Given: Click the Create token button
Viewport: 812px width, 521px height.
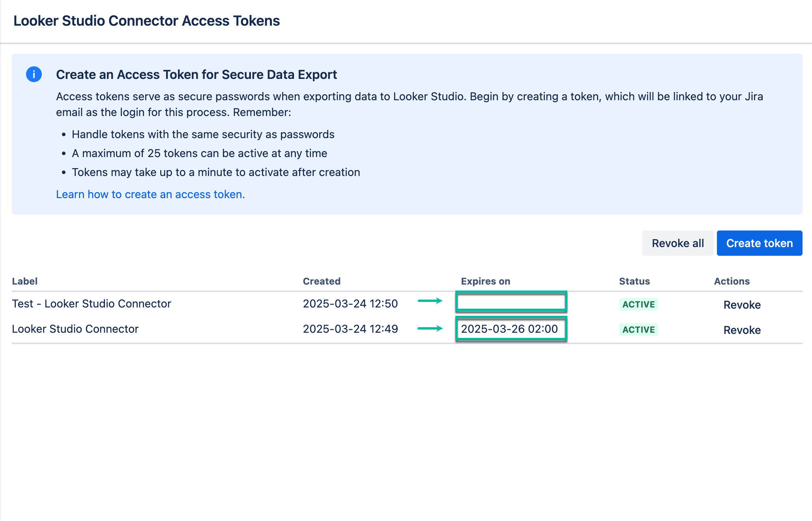Looking at the screenshot, I should (759, 243).
